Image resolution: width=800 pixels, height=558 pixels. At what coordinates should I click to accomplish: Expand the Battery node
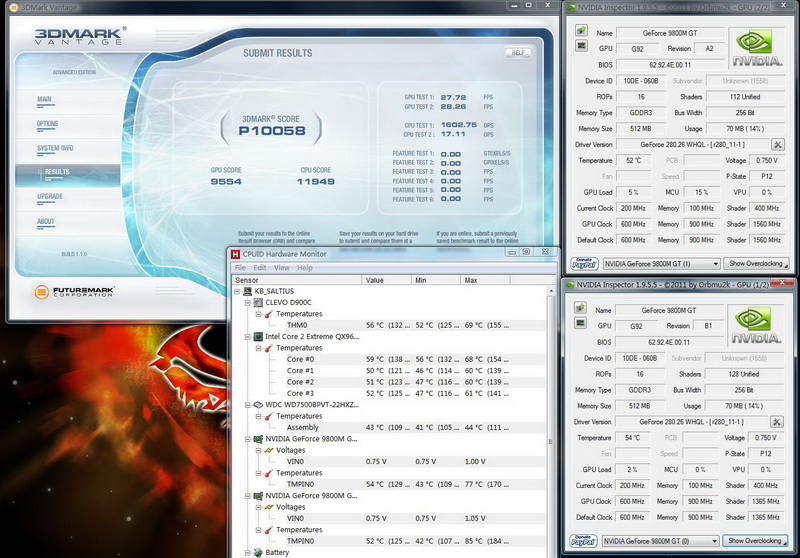point(248,553)
